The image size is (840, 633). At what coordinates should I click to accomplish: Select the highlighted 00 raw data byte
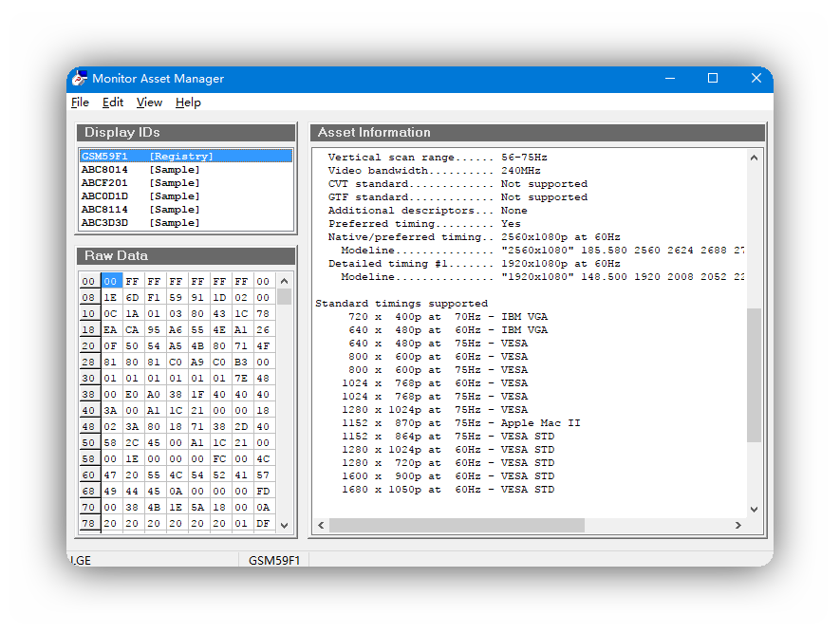coord(111,281)
